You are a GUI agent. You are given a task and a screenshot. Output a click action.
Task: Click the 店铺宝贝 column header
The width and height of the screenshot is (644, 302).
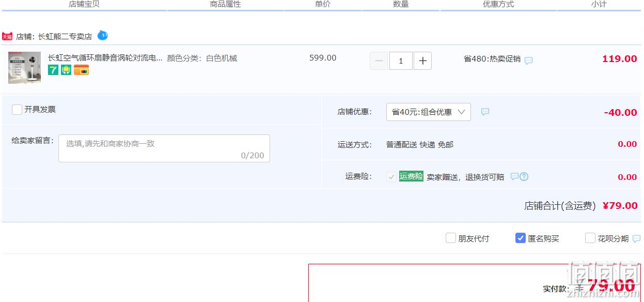click(84, 4)
